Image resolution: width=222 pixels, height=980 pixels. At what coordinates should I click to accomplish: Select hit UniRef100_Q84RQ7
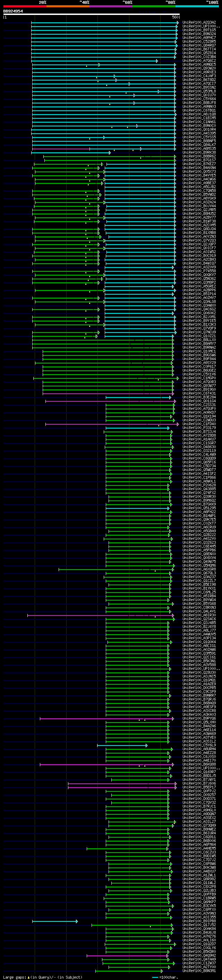(199, 45)
